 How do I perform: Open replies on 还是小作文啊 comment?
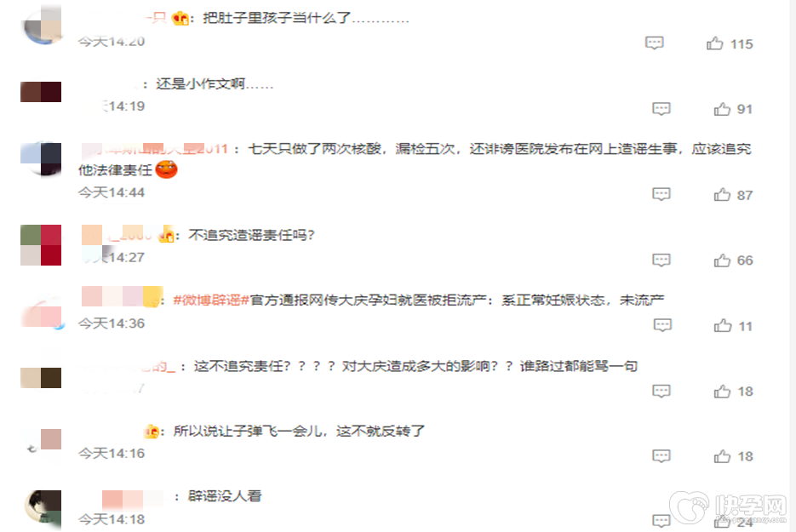tap(661, 109)
